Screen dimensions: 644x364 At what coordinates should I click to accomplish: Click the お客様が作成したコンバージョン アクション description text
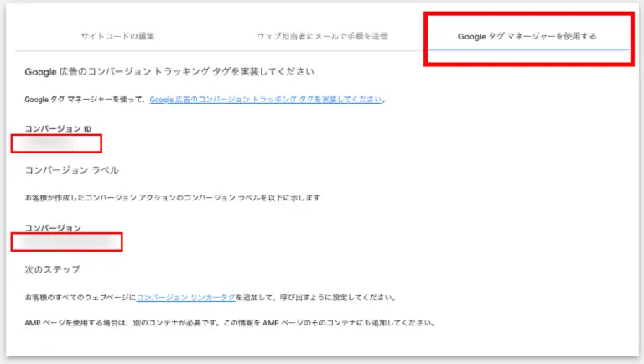[x=173, y=198]
